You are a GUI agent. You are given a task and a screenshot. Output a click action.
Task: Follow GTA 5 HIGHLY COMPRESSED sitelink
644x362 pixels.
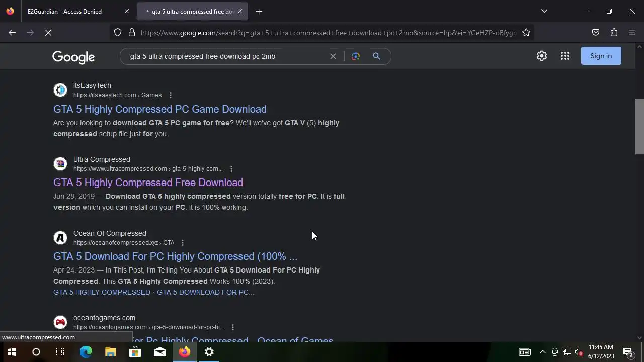point(102,292)
